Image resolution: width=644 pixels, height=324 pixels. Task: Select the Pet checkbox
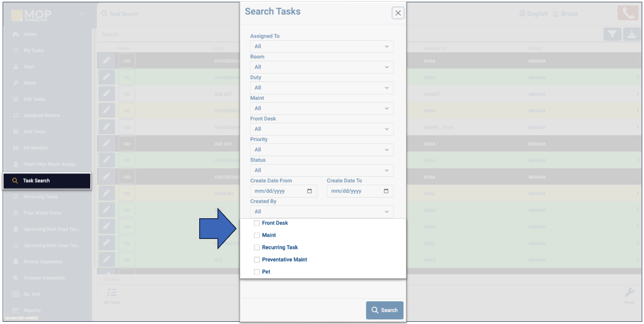pos(257,272)
